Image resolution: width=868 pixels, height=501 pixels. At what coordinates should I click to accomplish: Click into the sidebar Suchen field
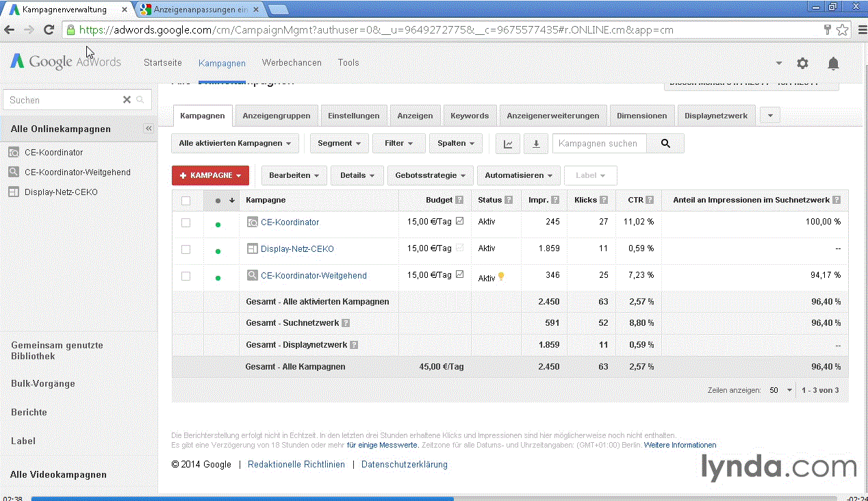click(x=62, y=100)
